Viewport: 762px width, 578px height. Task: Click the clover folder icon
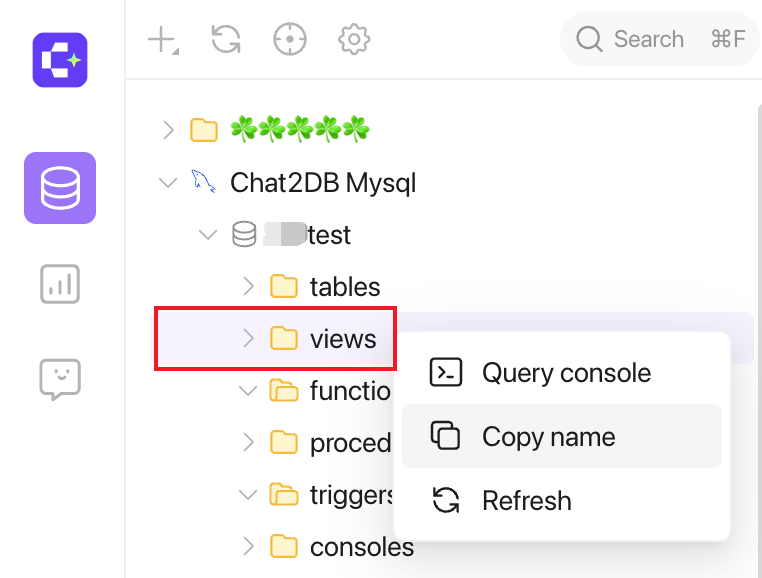tap(204, 130)
